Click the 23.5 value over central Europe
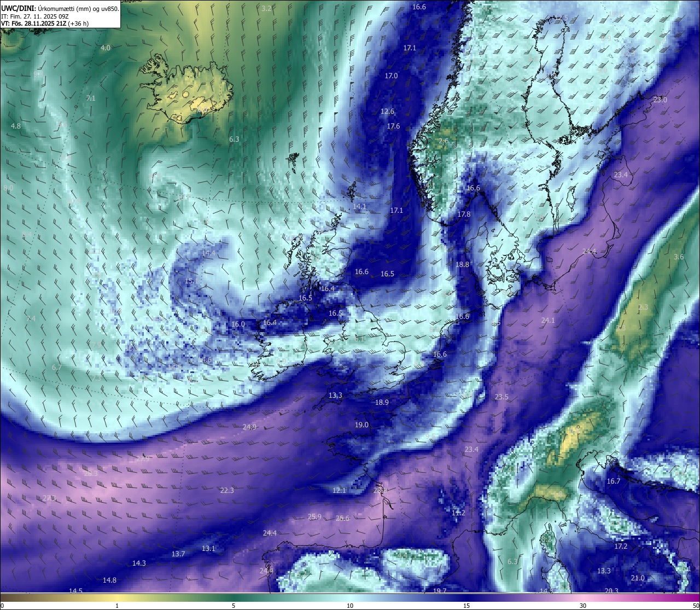The image size is (700, 610). (x=501, y=397)
